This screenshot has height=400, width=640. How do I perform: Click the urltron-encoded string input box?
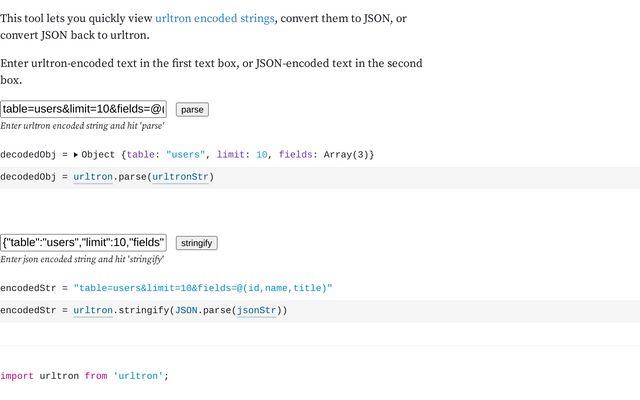click(84, 109)
